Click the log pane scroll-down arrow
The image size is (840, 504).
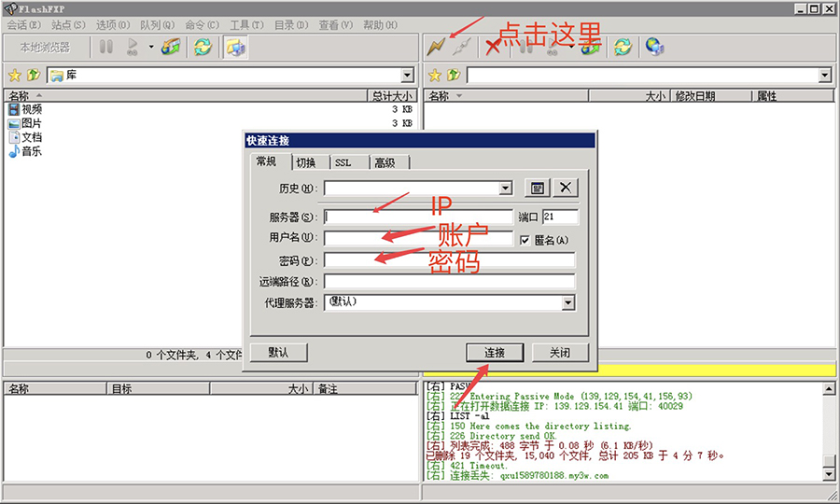coord(829,474)
